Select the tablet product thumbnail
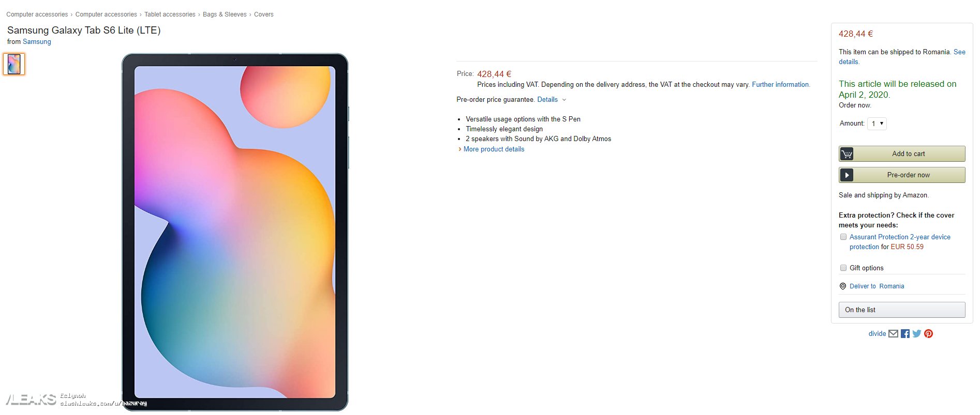980x415 pixels. pyautogui.click(x=14, y=65)
